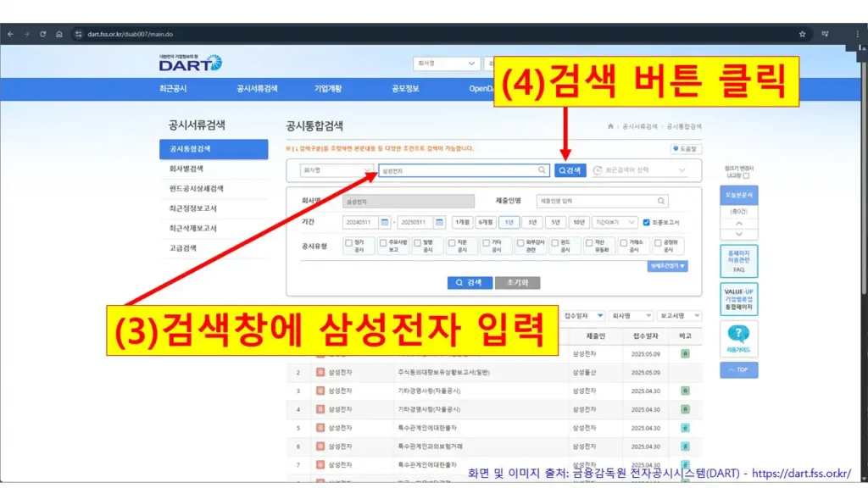Click the green 유 badge in row 4
Screen dimensions: 868x488
pyautogui.click(x=685, y=409)
